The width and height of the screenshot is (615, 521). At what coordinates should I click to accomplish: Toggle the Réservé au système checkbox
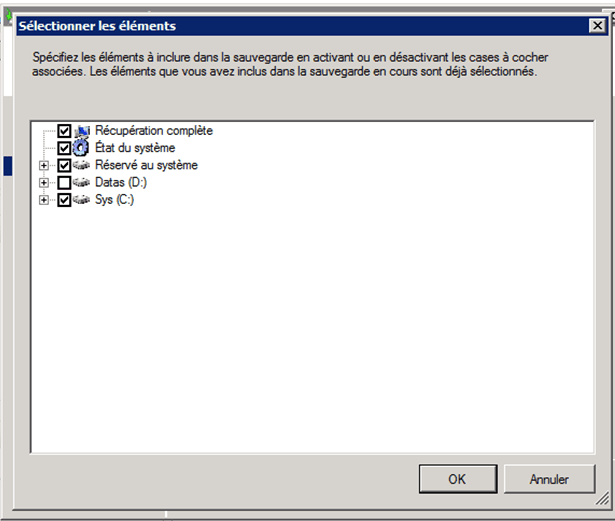tap(65, 165)
